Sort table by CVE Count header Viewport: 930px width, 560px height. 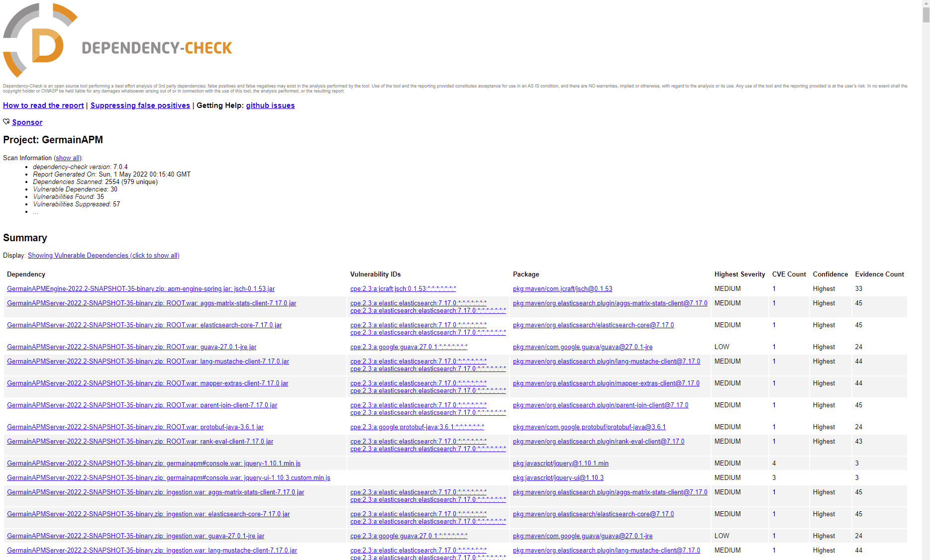click(789, 275)
